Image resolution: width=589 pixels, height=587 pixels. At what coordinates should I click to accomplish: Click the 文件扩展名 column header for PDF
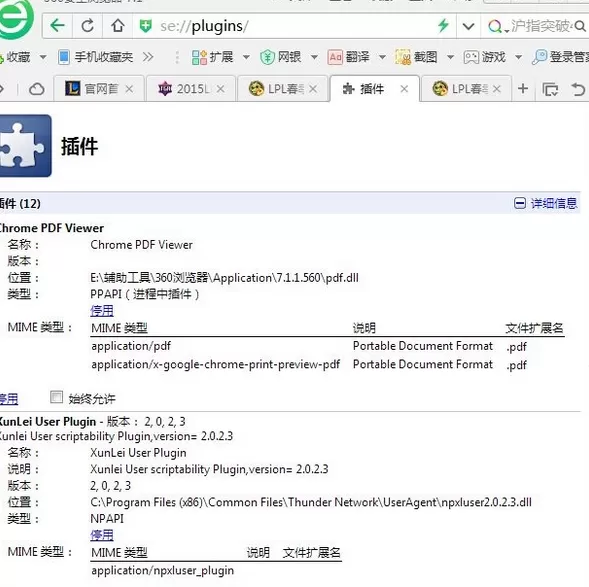(x=534, y=328)
